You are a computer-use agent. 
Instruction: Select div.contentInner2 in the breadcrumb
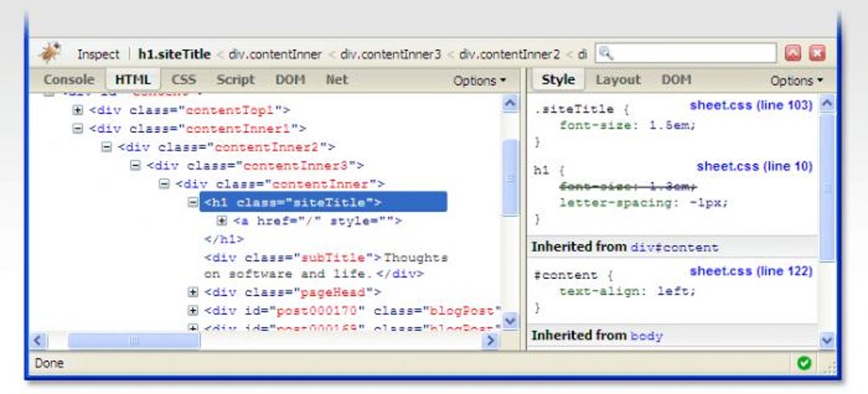pos(509,54)
